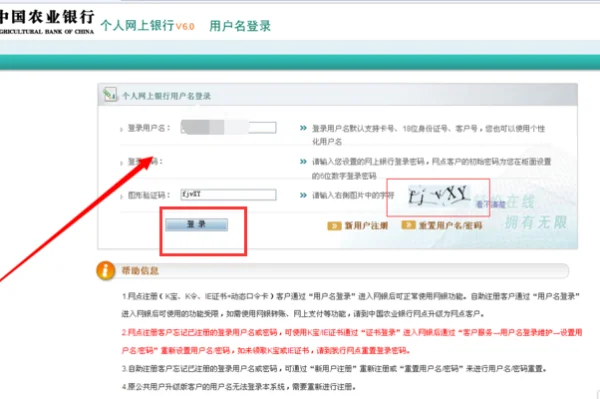Open the 新用户注册 link
The height and width of the screenshot is (399, 600).
(x=366, y=226)
